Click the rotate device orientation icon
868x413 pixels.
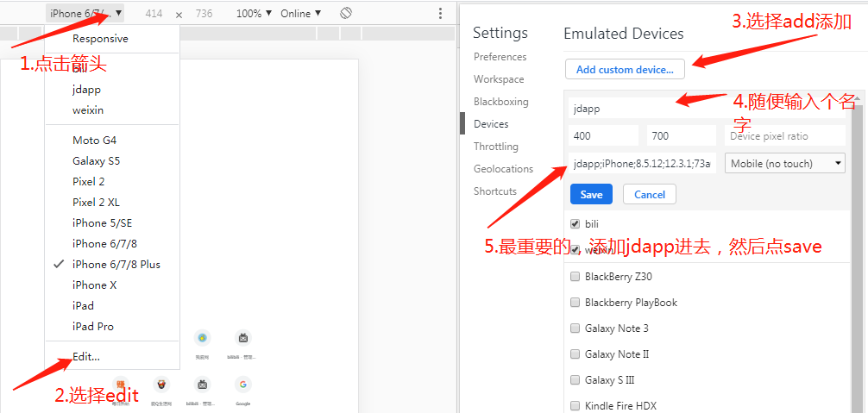point(345,14)
